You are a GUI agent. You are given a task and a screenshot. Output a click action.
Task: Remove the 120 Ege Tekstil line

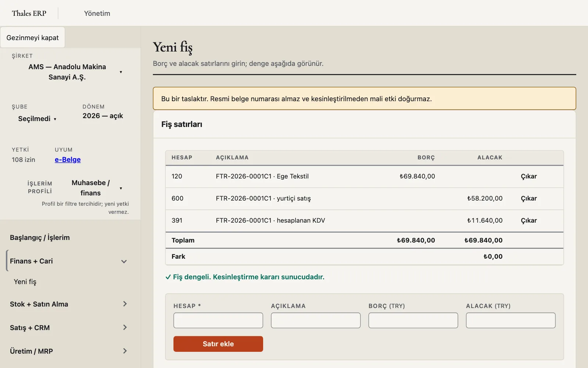[x=529, y=176]
